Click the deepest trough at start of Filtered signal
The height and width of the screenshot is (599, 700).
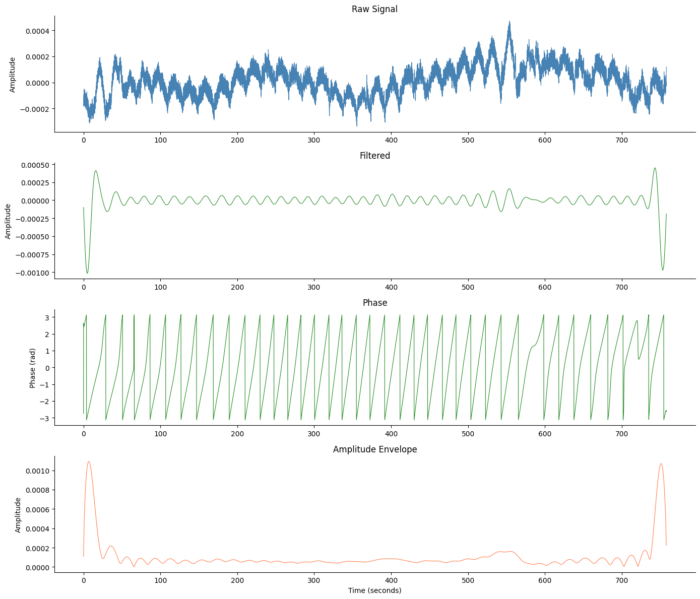tap(87, 273)
